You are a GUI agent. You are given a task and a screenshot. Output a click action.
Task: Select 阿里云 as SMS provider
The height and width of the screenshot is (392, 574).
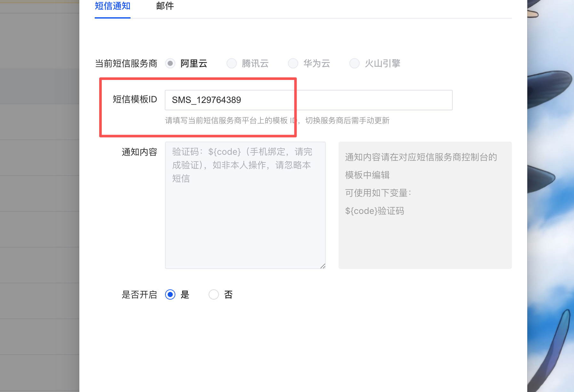pyautogui.click(x=170, y=63)
